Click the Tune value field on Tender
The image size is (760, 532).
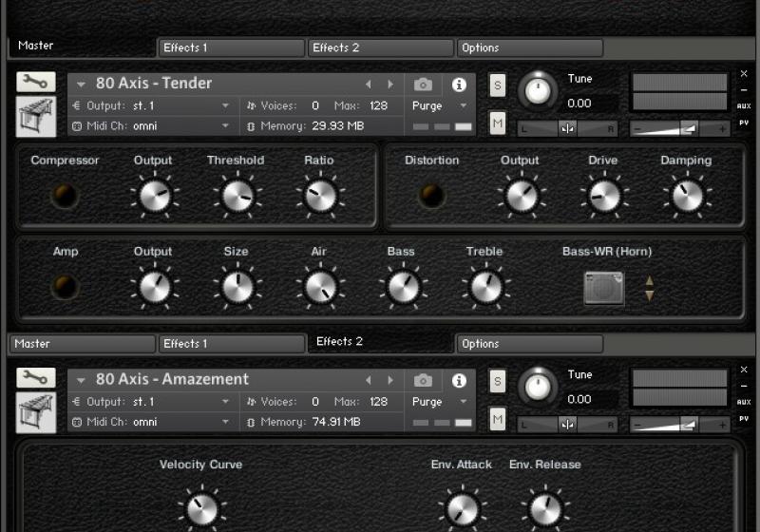[579, 104]
